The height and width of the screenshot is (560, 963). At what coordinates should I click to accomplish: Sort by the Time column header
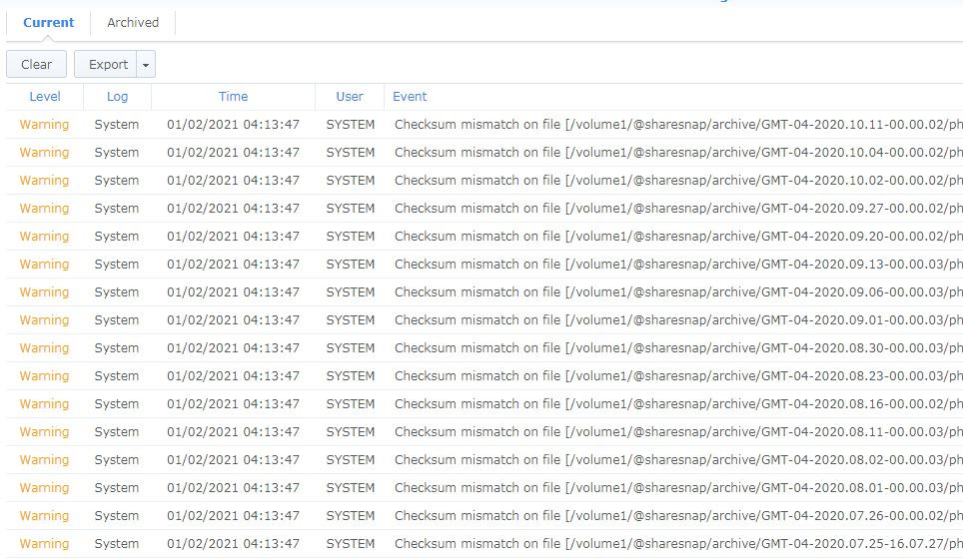(233, 97)
